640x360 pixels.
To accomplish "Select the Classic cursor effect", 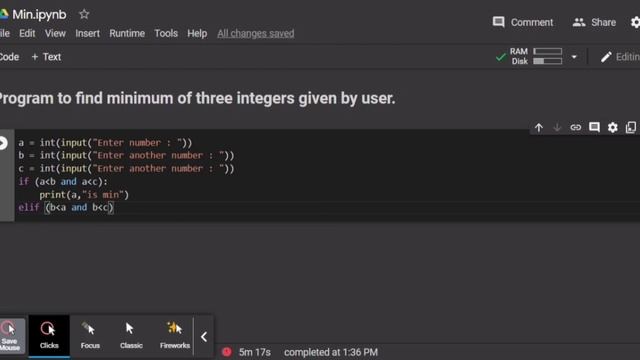I will 131,336.
